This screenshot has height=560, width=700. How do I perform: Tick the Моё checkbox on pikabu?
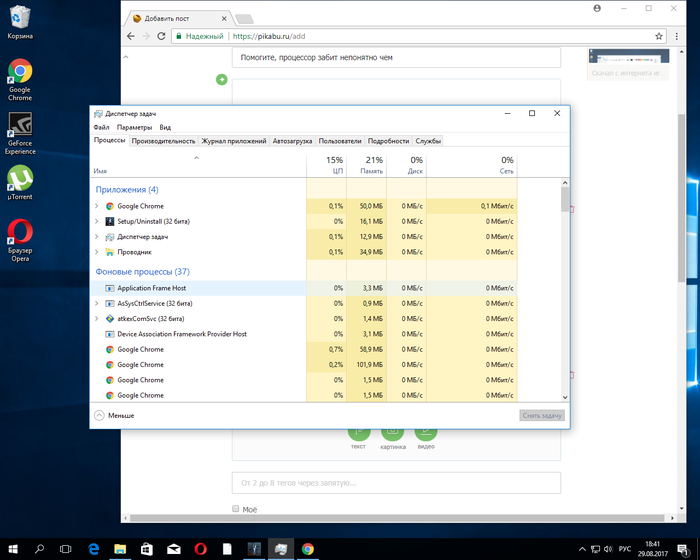pos(236,509)
